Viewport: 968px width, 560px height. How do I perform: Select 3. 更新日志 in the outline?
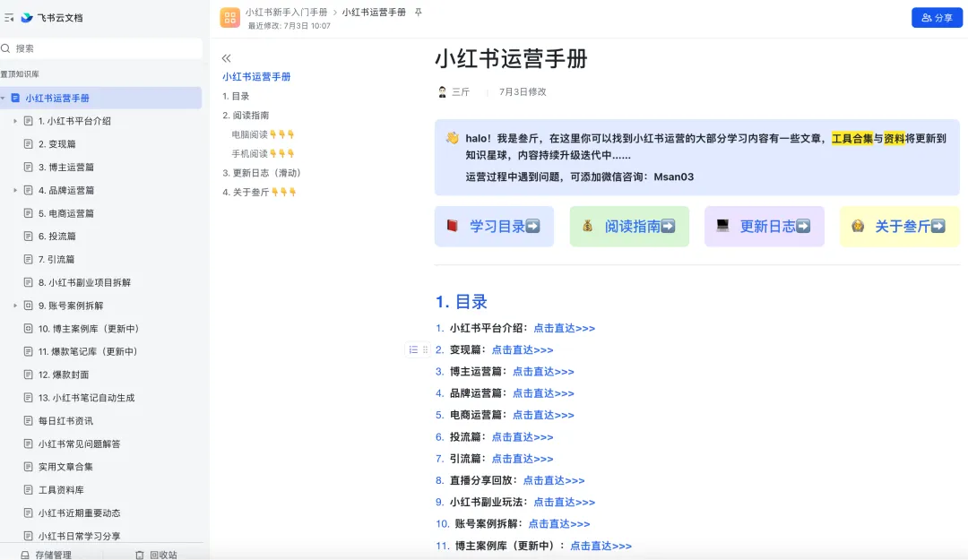[262, 173]
